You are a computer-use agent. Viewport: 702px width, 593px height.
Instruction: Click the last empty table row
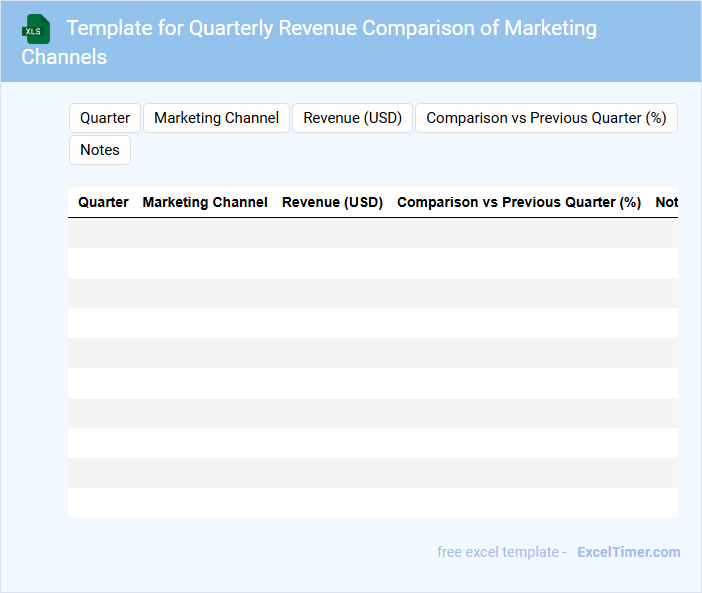pos(372,503)
